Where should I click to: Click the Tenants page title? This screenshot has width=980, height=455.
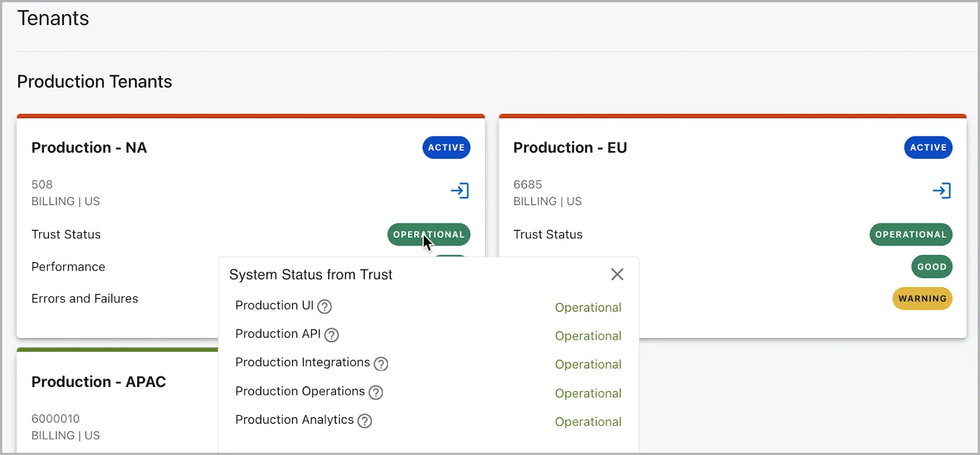click(x=53, y=18)
